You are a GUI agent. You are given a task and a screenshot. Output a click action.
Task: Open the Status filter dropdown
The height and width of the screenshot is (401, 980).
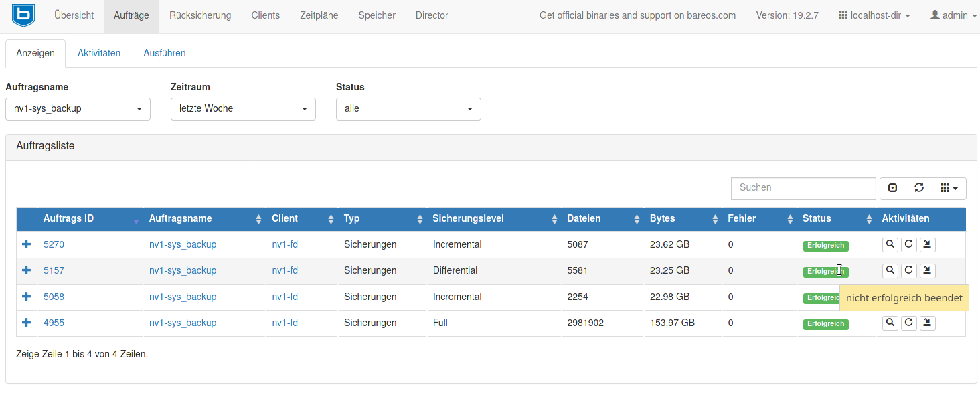pyautogui.click(x=408, y=109)
